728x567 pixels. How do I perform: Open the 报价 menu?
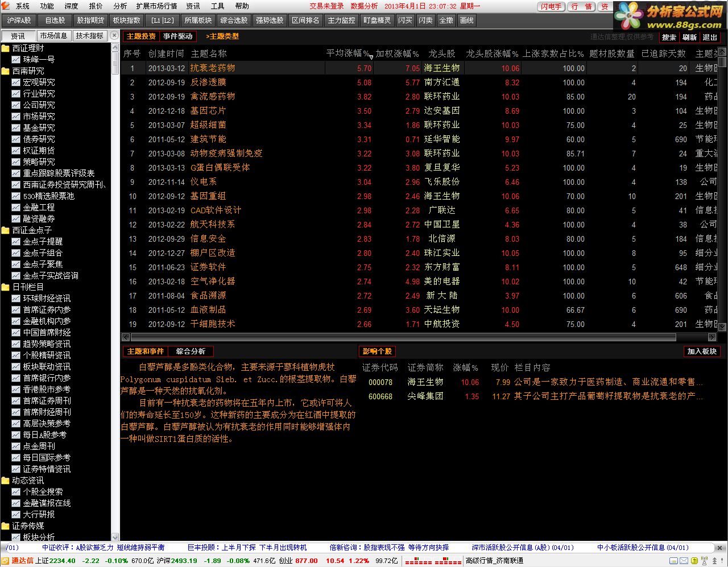pos(96,6)
